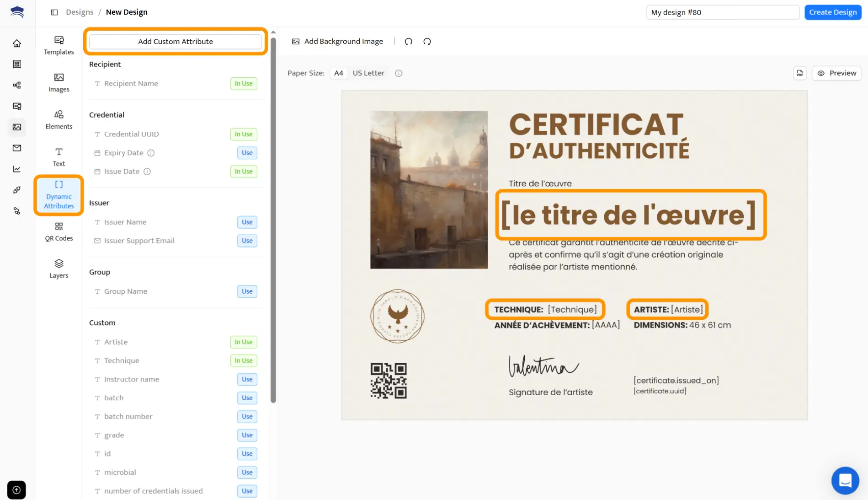Use the grade attribute

tap(247, 435)
